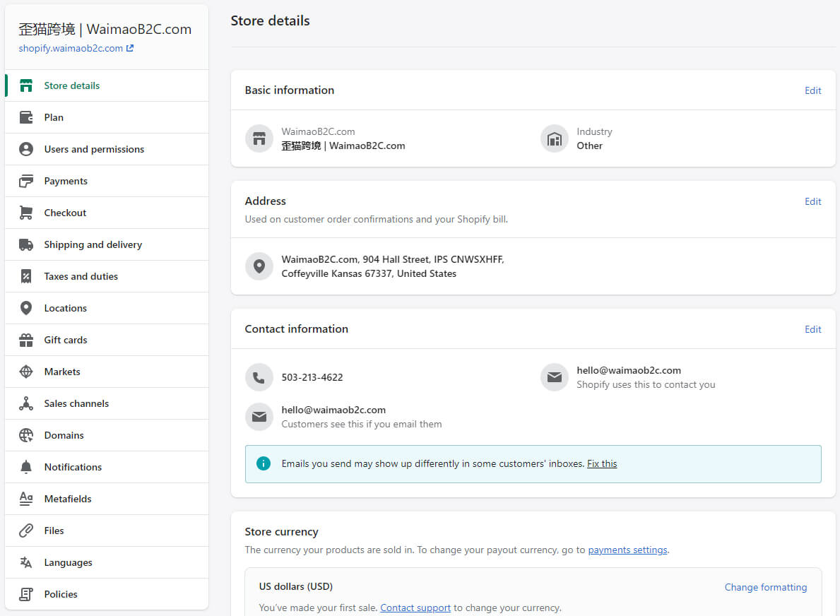Click the Domains globe cursor icon
This screenshot has height=616, width=840.
tap(25, 435)
